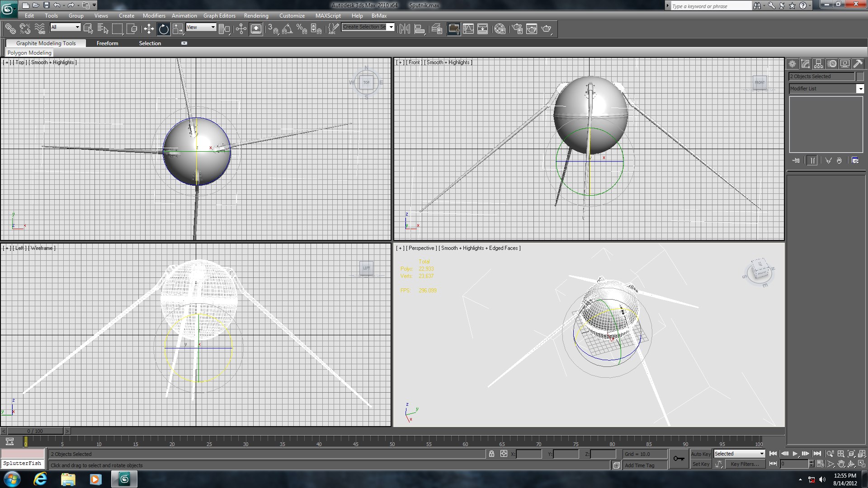Viewport: 868px width, 488px height.
Task: Activate the Select and Move tool
Action: tap(149, 29)
